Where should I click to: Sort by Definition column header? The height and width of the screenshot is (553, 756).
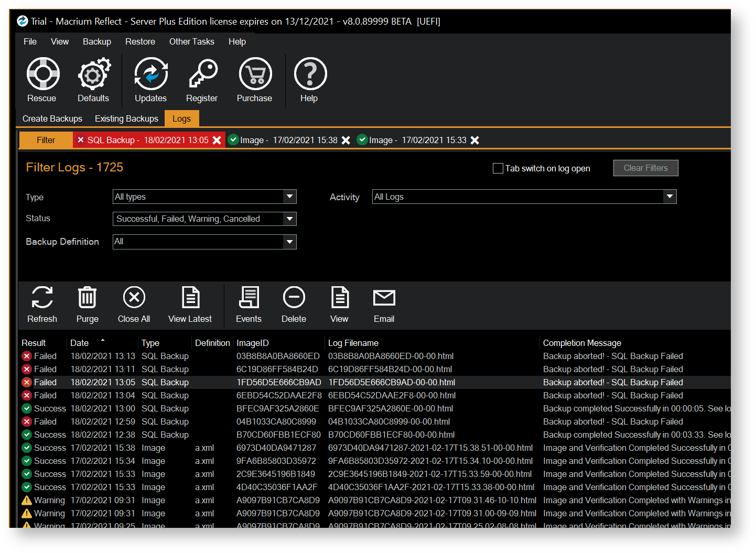click(x=212, y=343)
